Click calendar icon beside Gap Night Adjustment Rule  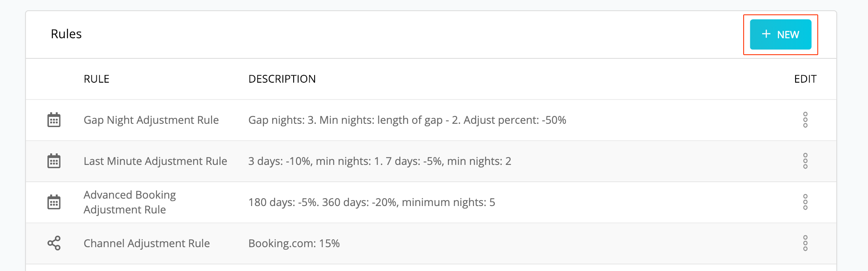[x=54, y=120]
